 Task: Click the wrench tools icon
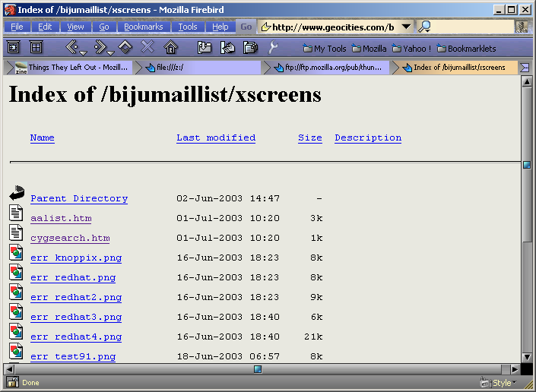[274, 47]
